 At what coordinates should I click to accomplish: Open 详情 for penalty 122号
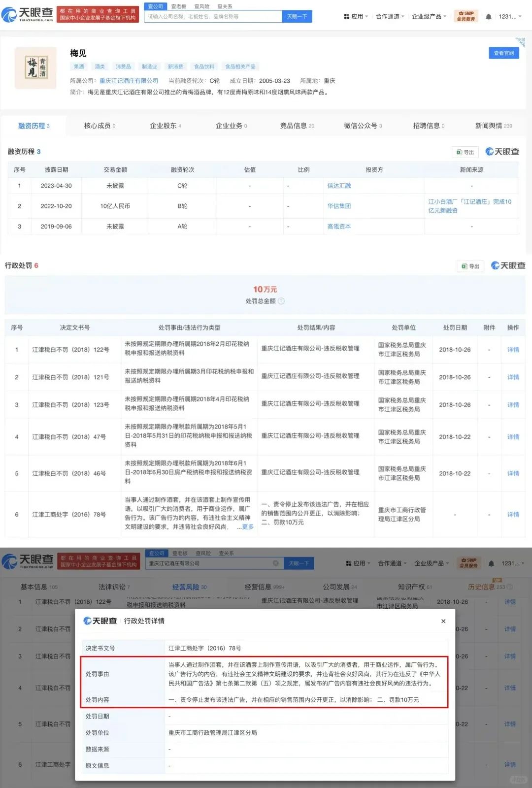pyautogui.click(x=513, y=350)
